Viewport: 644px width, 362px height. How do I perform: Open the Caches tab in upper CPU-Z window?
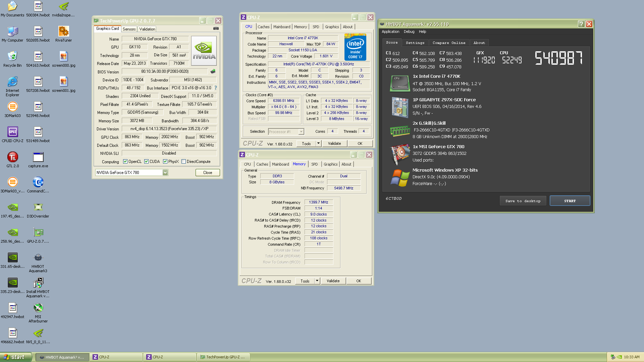click(264, 27)
